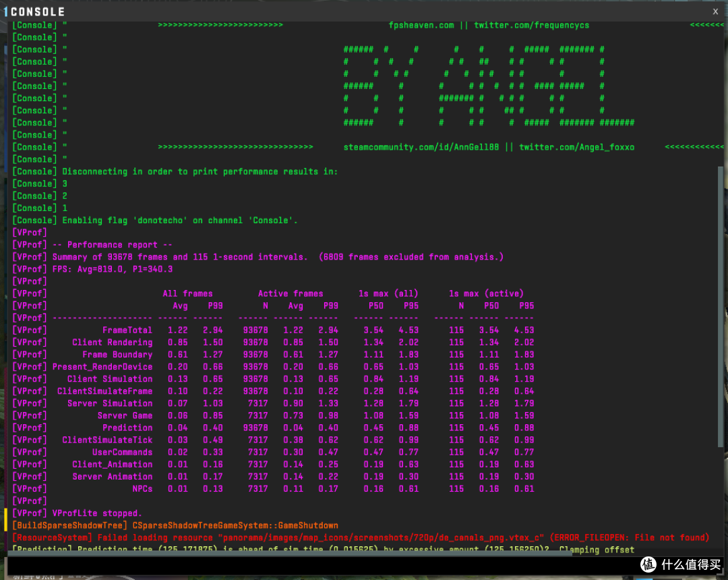The image size is (728, 580).
Task: Click the twitter.com/frequencycs text
Action: pos(531,25)
